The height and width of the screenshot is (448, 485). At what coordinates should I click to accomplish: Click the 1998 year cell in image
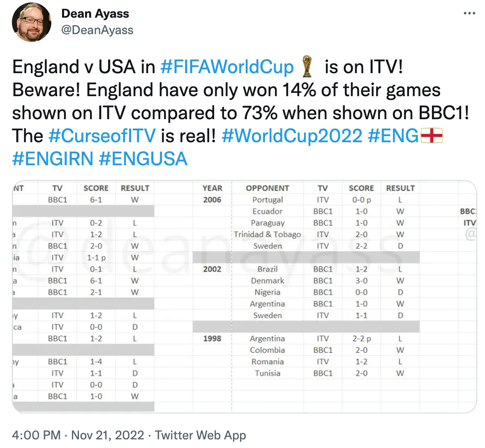[x=212, y=339]
